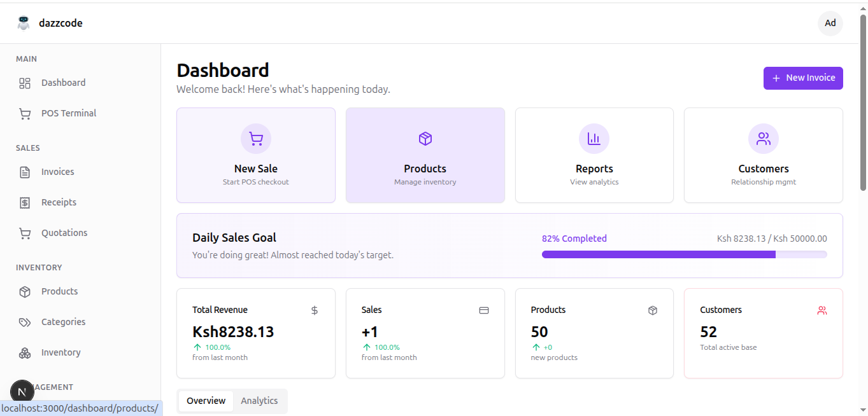Open Invoices from the sidebar
The height and width of the screenshot is (416, 868).
pyautogui.click(x=57, y=171)
